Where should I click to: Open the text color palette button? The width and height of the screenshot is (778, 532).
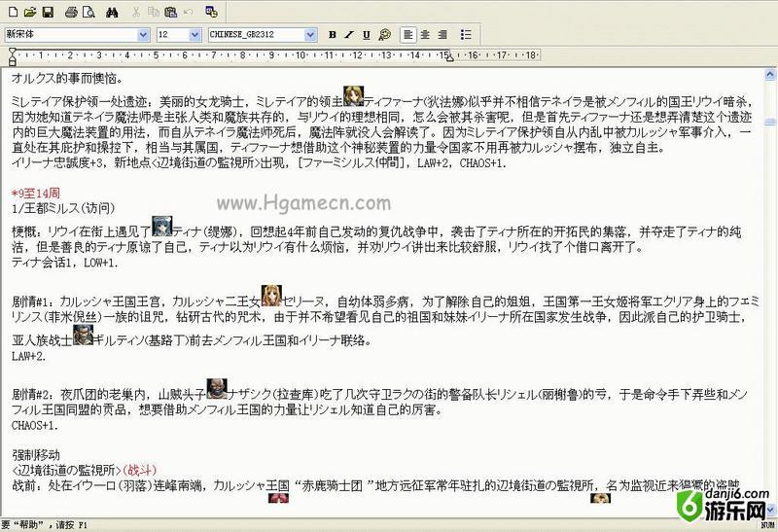point(384,34)
